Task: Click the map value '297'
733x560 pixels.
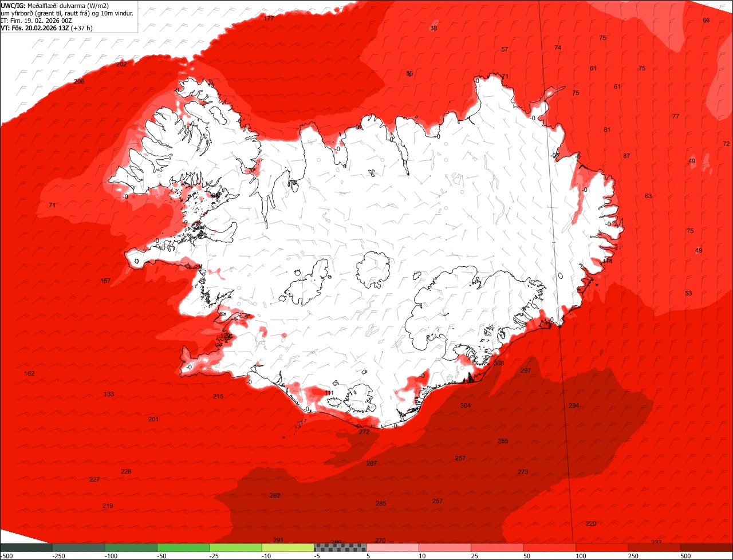Action: point(526,370)
